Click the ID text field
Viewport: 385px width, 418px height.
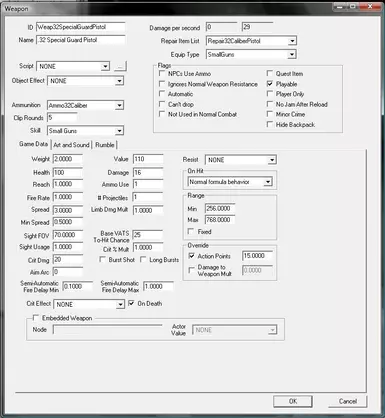click(x=81, y=27)
